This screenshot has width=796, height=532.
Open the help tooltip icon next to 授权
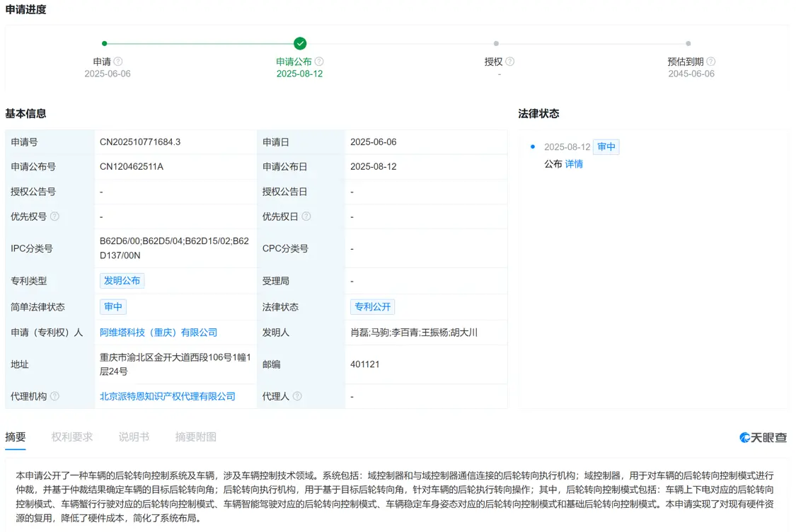pos(510,62)
